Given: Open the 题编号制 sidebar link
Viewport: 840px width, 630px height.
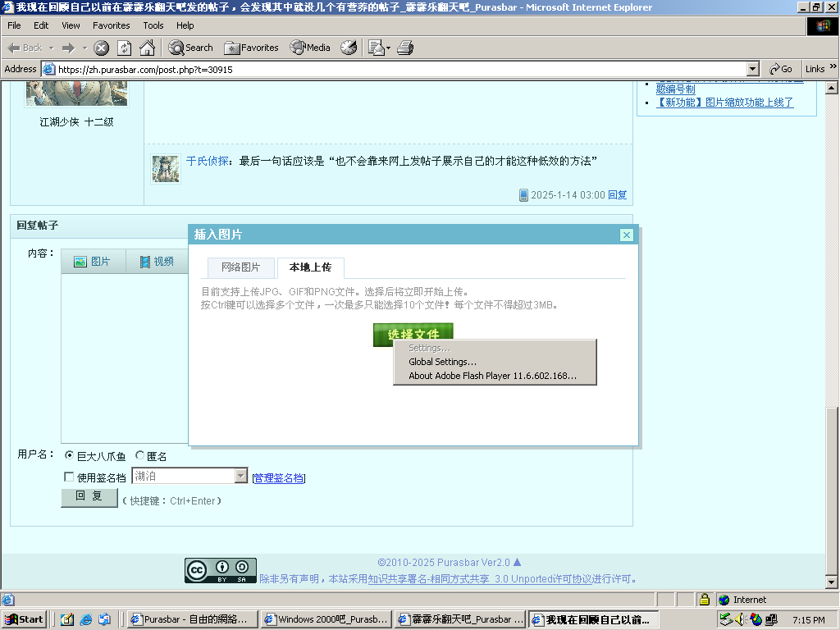Looking at the screenshot, I should pyautogui.click(x=676, y=89).
